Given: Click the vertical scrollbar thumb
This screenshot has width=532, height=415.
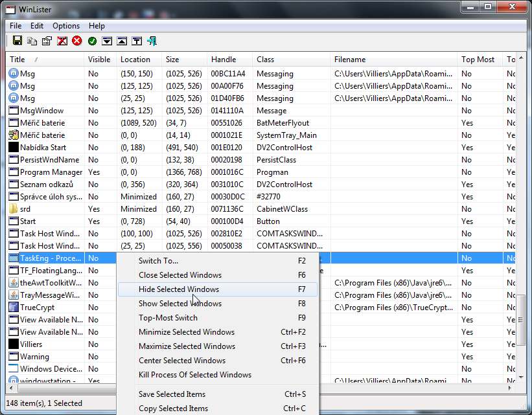Looking at the screenshot, I should tap(521, 319).
